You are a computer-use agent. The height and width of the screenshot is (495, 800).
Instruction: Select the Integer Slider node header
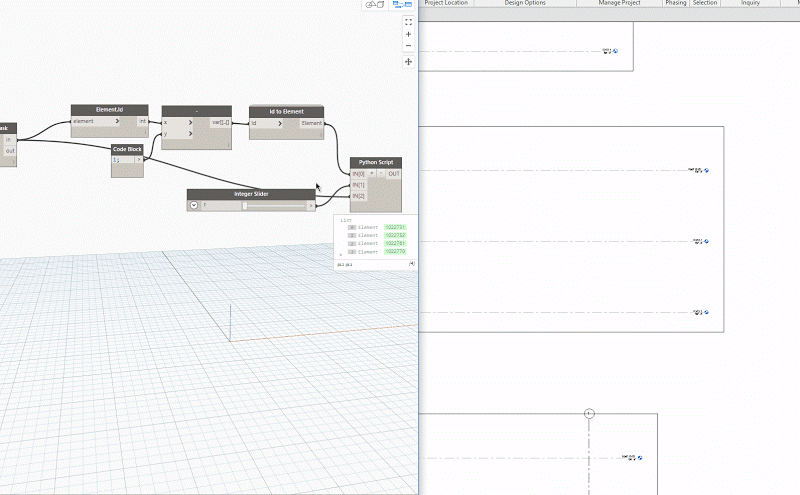click(251, 194)
